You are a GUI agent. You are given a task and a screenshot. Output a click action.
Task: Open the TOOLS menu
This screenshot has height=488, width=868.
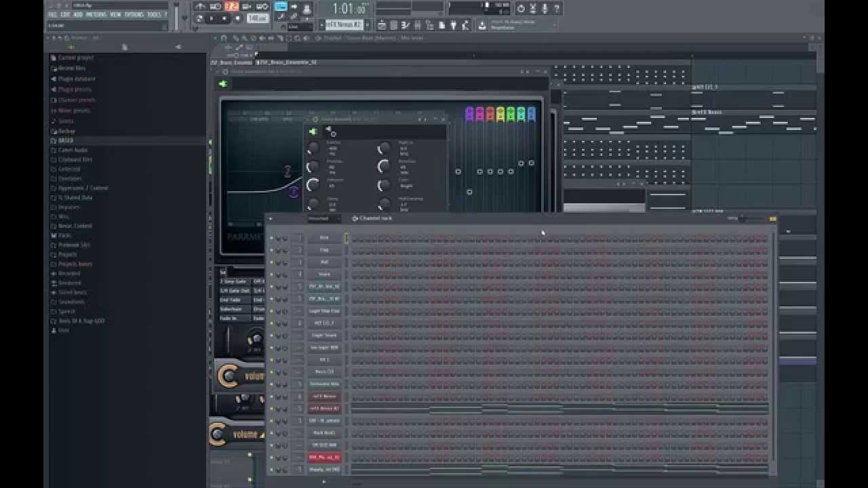[155, 14]
